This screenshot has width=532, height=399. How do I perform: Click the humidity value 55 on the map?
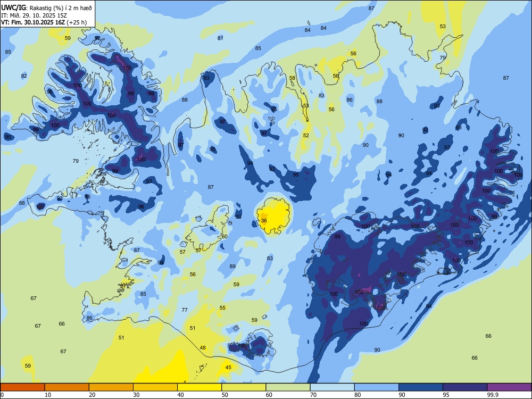coord(222,307)
